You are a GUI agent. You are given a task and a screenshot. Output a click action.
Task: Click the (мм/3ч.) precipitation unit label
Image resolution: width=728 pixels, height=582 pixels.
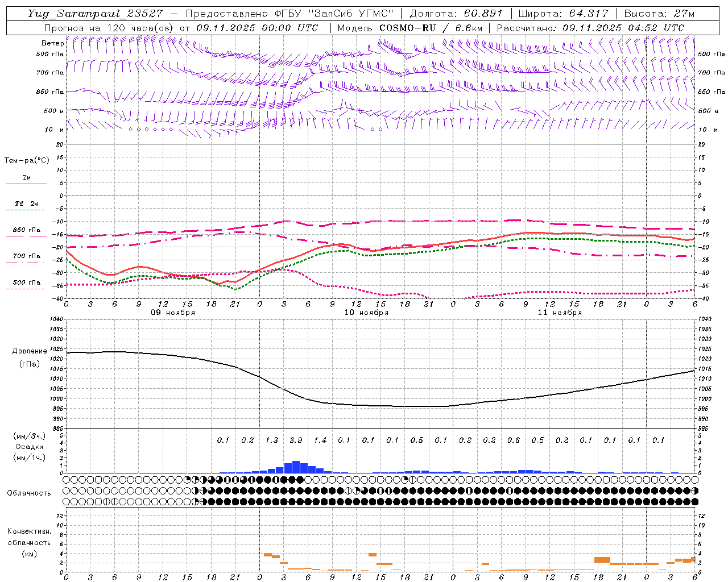coord(30,436)
